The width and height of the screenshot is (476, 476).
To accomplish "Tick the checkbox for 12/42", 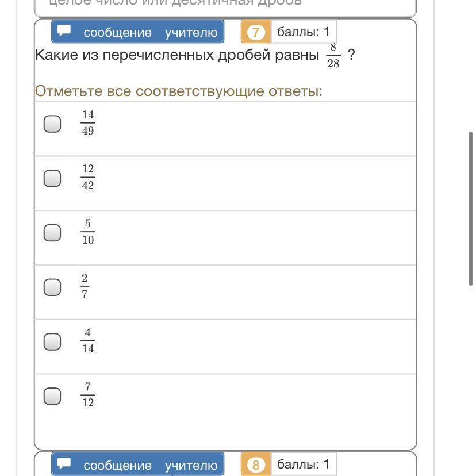I will (x=52, y=178).
